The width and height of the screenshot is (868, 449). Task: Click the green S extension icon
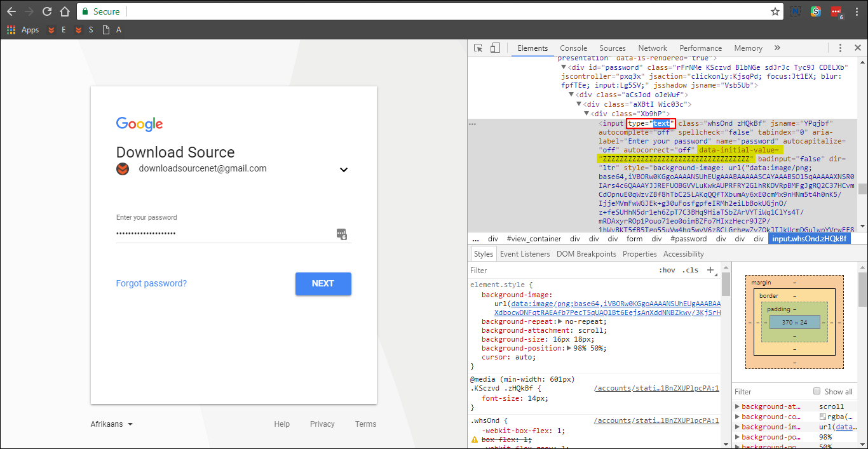[x=816, y=11]
